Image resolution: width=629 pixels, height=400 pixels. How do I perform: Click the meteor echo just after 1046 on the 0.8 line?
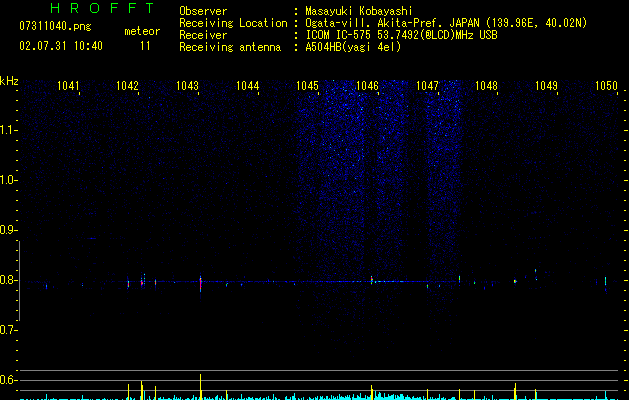372,280
